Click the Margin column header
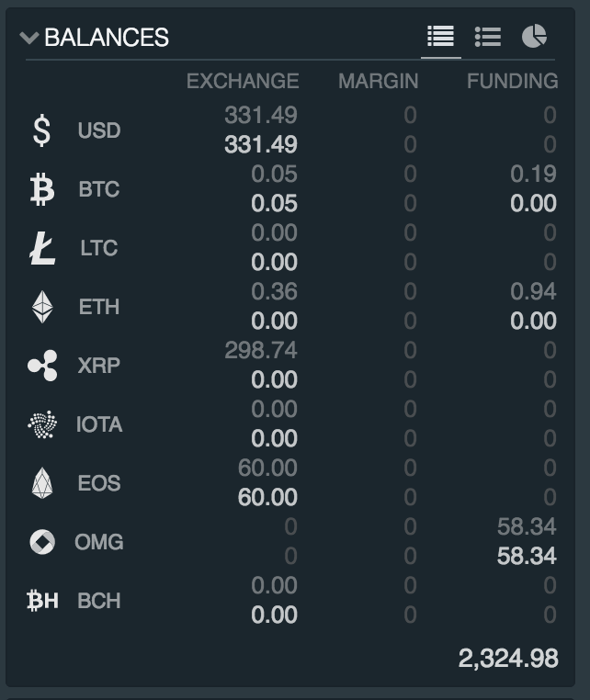Image resolution: width=590 pixels, height=700 pixels. tap(378, 81)
